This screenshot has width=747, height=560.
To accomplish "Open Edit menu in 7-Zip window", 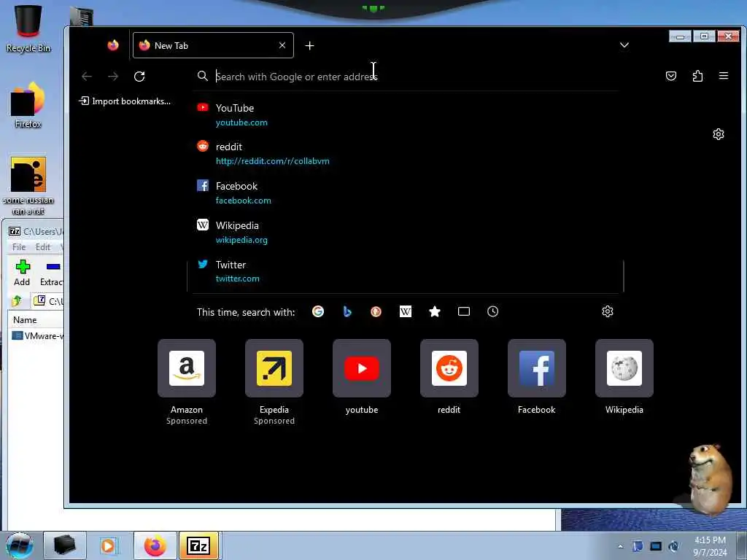I will 42,246.
